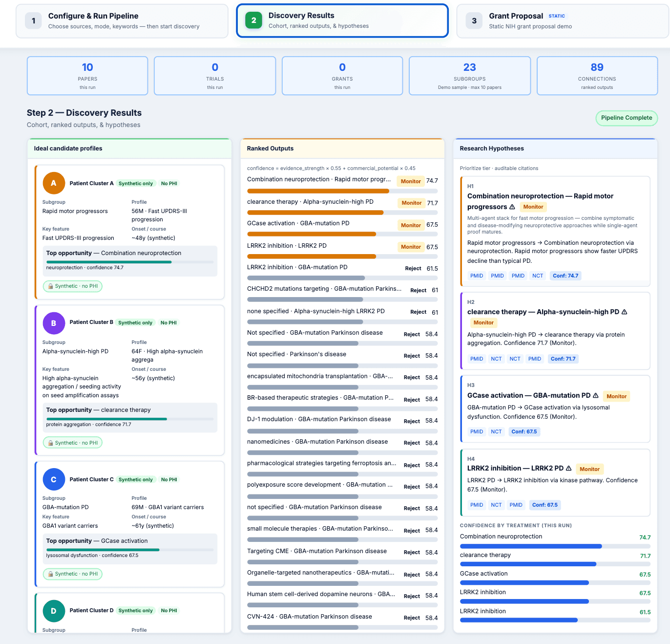
Task: Select 'encapsulated mitochondria transplantation' row
Action: point(342,382)
